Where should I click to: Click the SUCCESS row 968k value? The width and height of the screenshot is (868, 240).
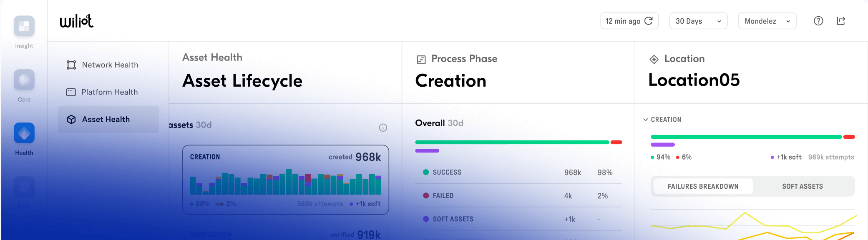pyautogui.click(x=573, y=172)
